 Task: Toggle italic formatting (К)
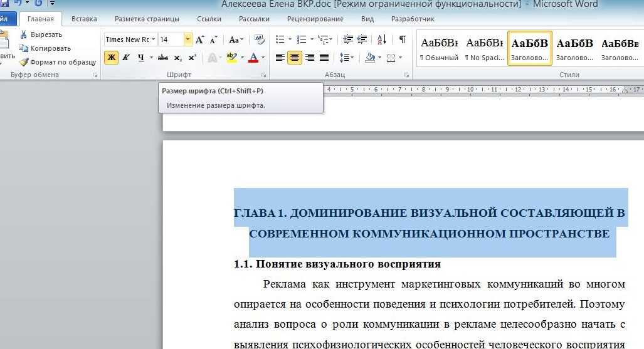(126, 58)
